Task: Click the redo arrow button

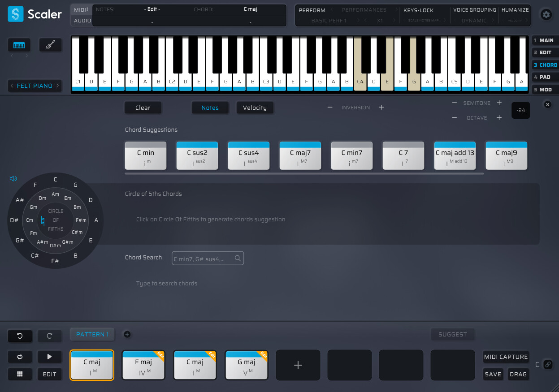Action: point(50,336)
